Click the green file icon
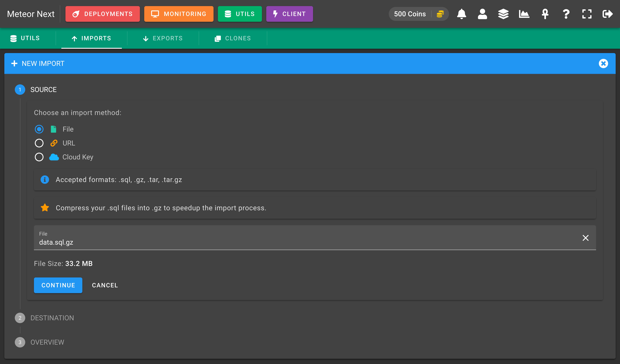620x364 pixels. click(53, 129)
